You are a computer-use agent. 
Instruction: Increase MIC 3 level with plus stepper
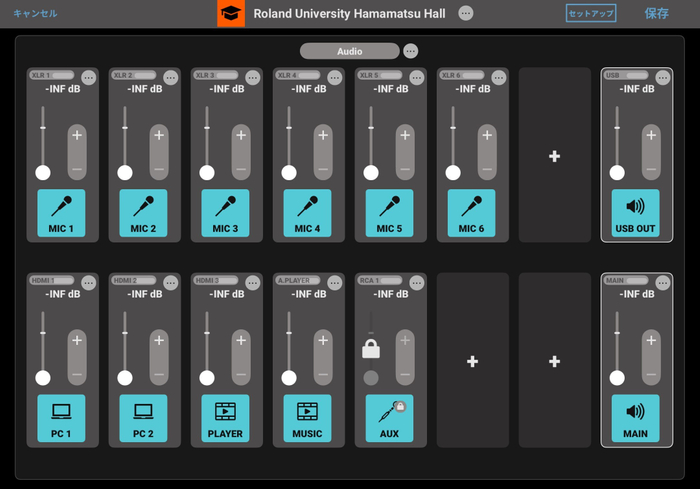(x=241, y=135)
